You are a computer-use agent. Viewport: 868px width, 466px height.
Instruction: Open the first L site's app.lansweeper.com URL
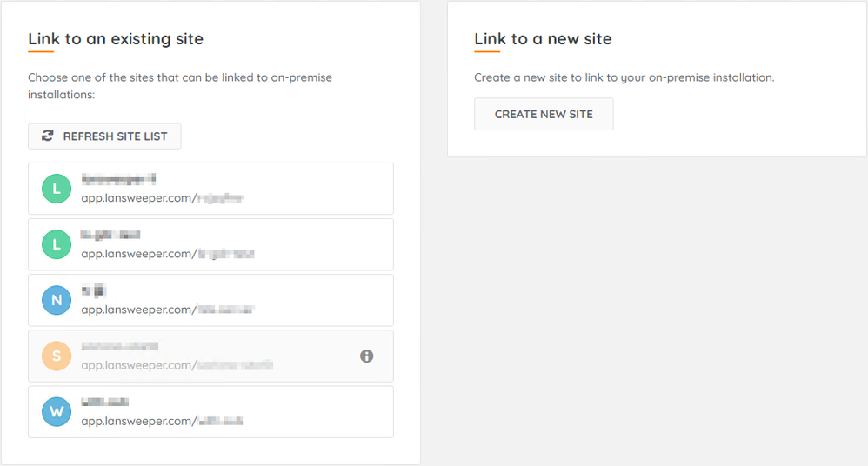[x=162, y=198]
